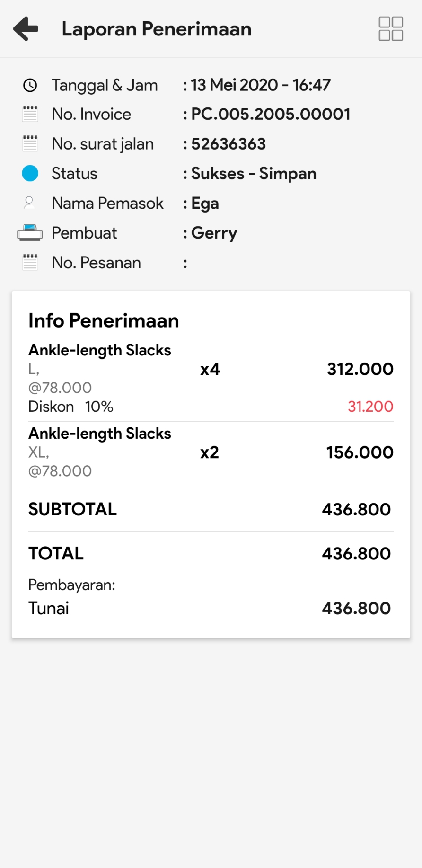The image size is (422, 868).
Task: Tap the printer icon beside Pembuat
Action: 30,233
